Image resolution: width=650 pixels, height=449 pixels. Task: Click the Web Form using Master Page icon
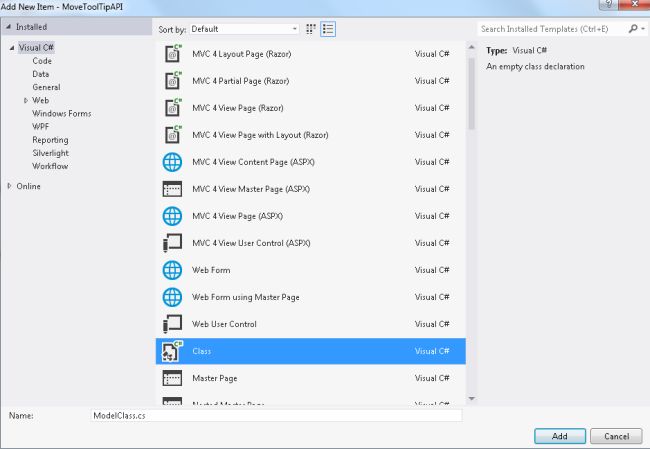pos(172,297)
